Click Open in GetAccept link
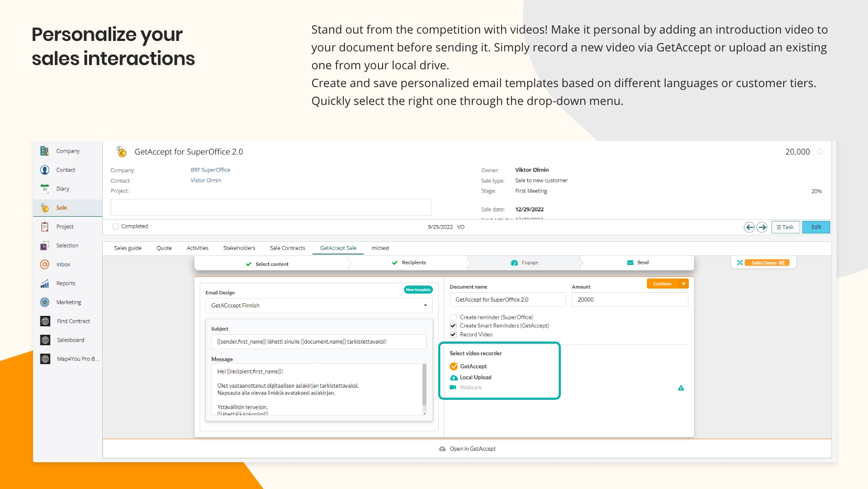The image size is (868, 489). [472, 449]
